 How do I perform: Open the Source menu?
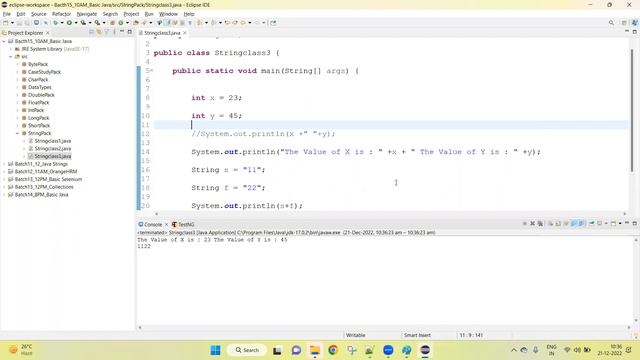pos(39,14)
